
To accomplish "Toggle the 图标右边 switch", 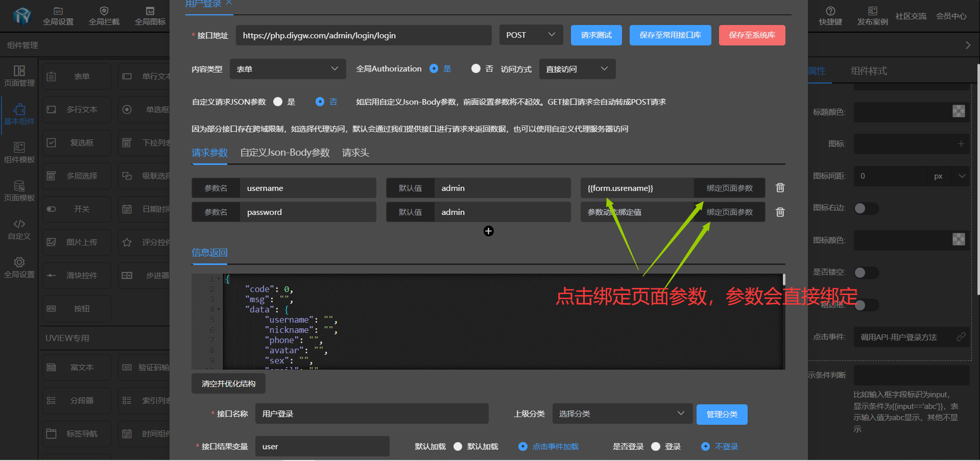I will point(866,208).
